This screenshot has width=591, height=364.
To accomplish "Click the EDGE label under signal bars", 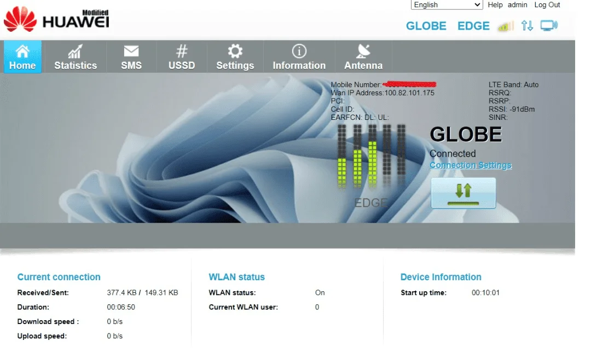I will pyautogui.click(x=371, y=203).
